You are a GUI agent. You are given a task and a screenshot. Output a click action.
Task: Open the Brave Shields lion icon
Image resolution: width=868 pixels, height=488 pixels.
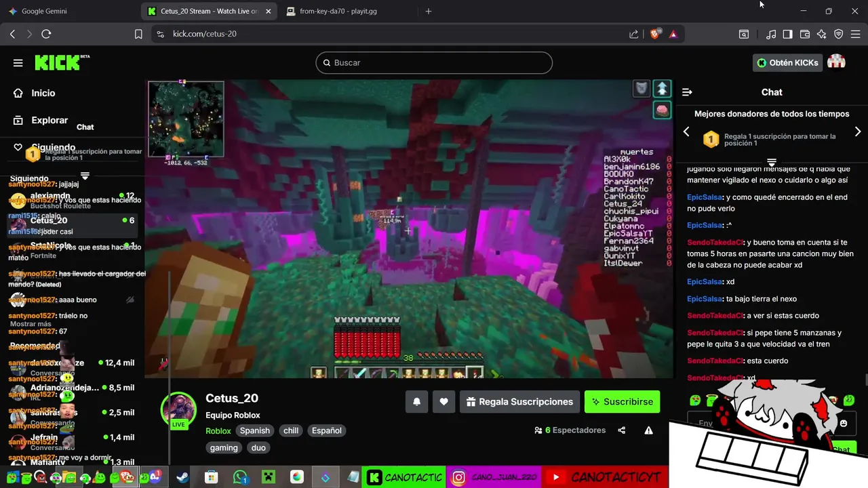pyautogui.click(x=655, y=34)
